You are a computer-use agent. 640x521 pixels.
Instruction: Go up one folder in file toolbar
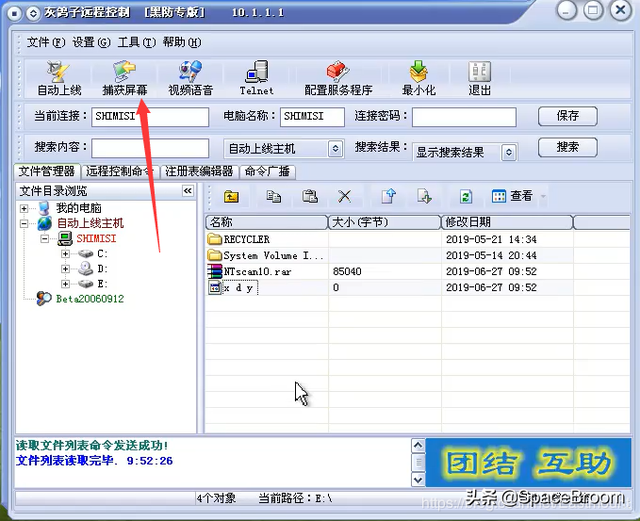click(x=231, y=197)
